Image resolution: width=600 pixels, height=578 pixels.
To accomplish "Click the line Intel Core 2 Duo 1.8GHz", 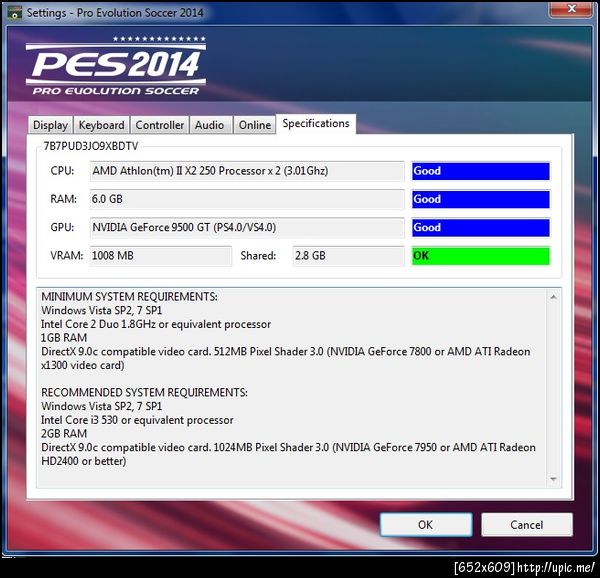I will 156,324.
